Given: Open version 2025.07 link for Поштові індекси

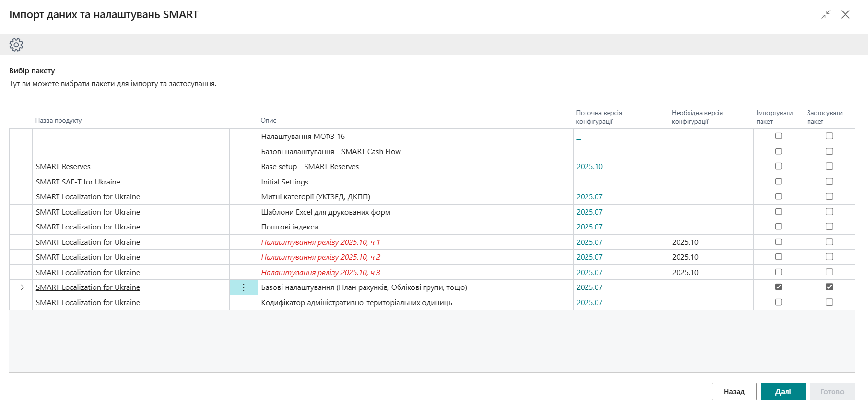Looking at the screenshot, I should pos(589,227).
